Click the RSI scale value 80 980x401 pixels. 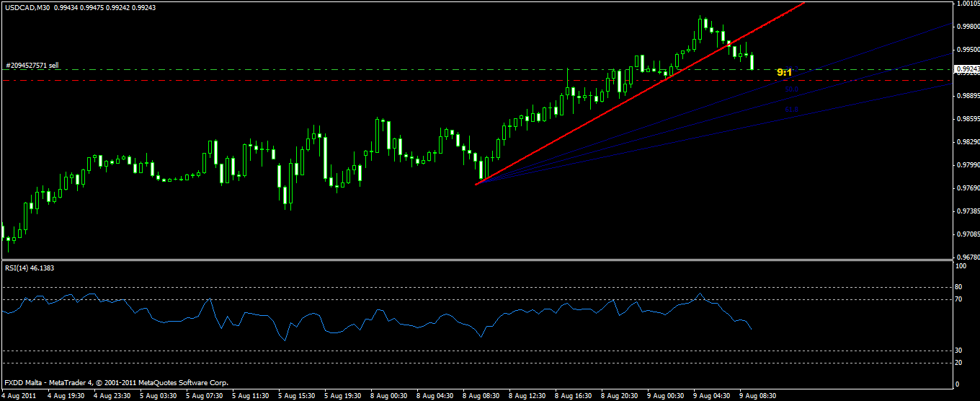pos(959,287)
